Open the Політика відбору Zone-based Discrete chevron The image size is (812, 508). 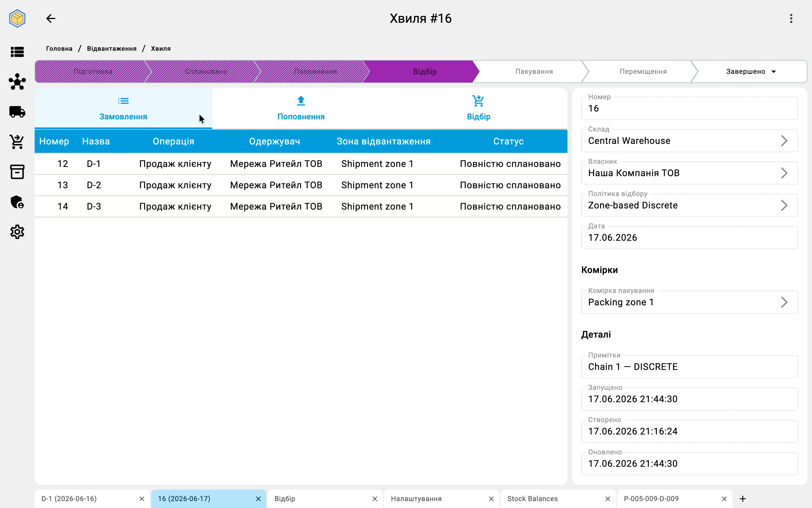click(x=784, y=205)
